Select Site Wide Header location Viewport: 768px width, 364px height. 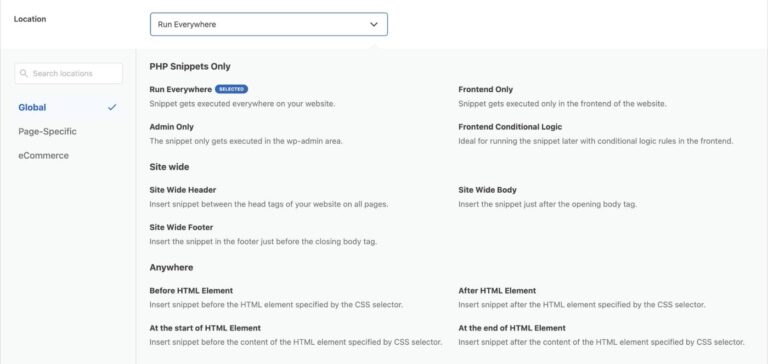(x=183, y=190)
